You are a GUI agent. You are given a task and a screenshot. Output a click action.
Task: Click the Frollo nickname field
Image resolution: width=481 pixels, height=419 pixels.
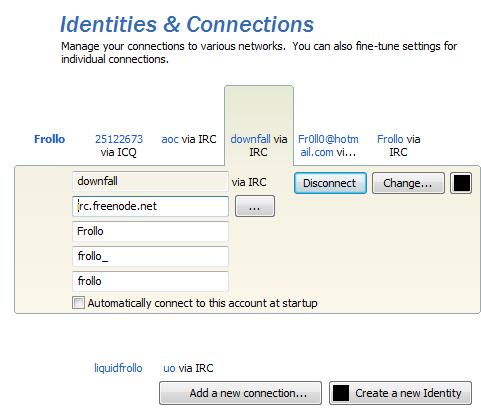(x=150, y=231)
